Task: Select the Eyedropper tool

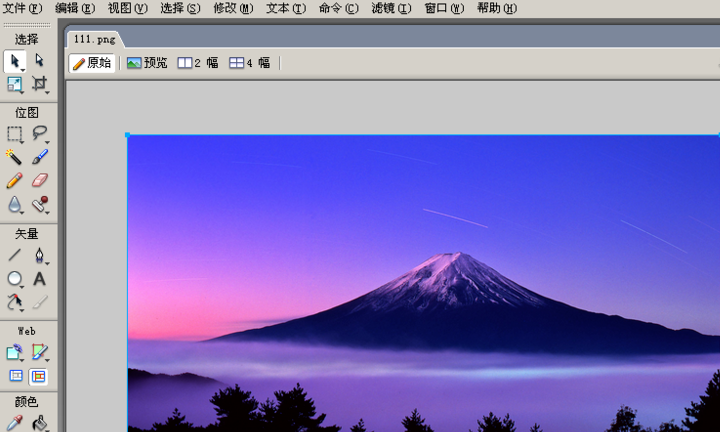Action: 15,423
